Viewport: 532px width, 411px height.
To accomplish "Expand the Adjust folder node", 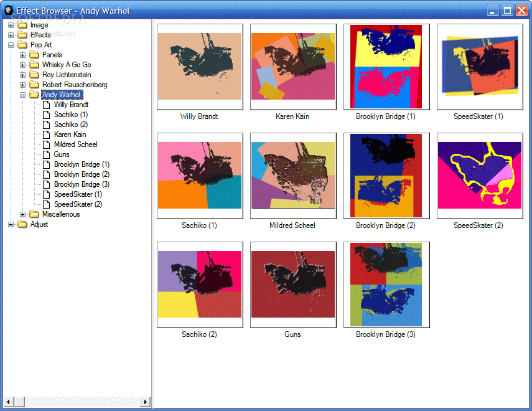I will tap(11, 224).
